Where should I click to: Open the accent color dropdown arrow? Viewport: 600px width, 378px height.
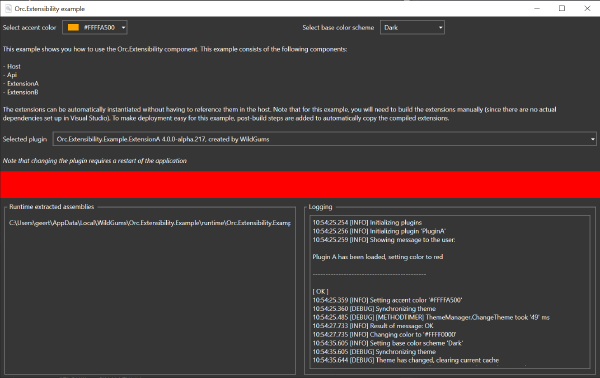tap(123, 28)
